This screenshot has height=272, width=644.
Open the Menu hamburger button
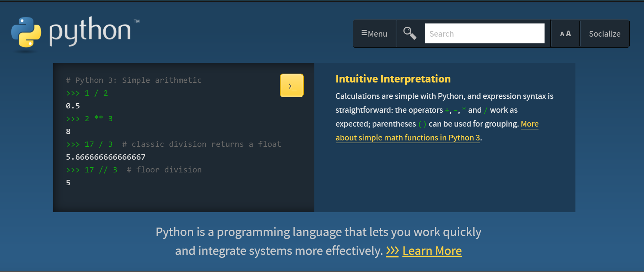click(x=374, y=34)
